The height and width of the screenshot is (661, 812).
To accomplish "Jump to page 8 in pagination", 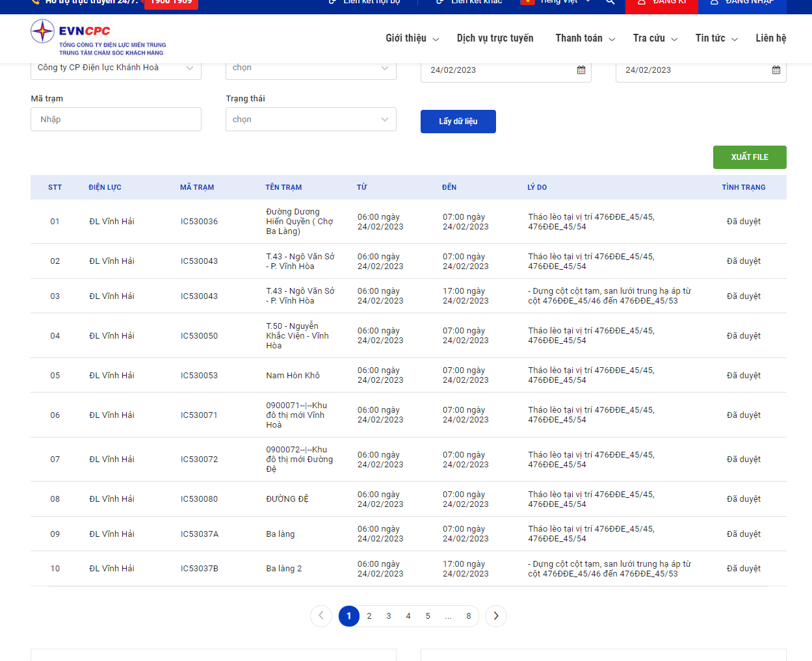I will coord(468,616).
